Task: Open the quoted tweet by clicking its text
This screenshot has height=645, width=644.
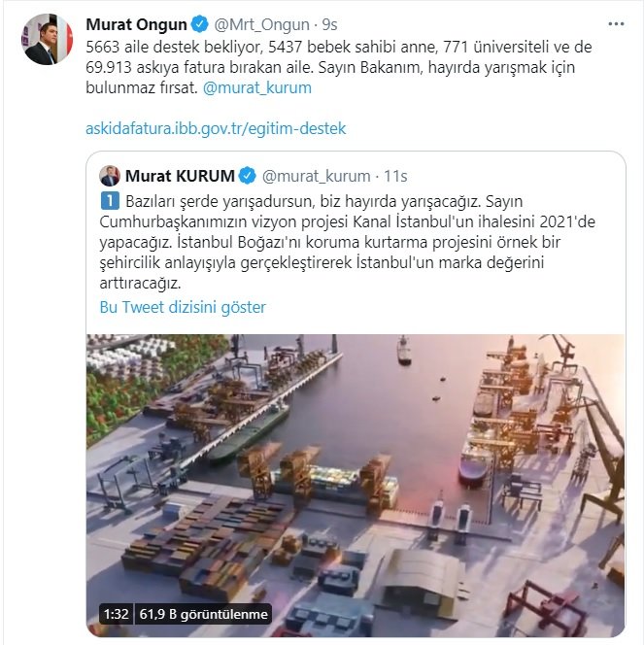Action: pos(350,243)
